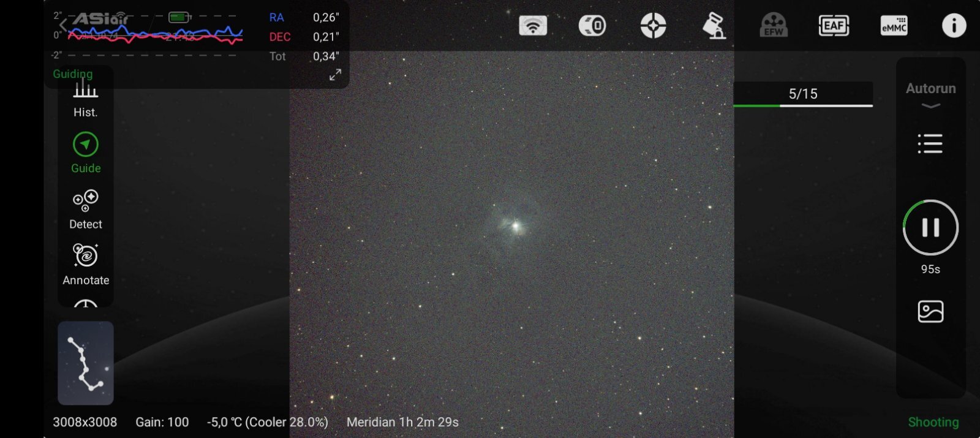Tap the DEC 0,21" error value

tap(326, 37)
